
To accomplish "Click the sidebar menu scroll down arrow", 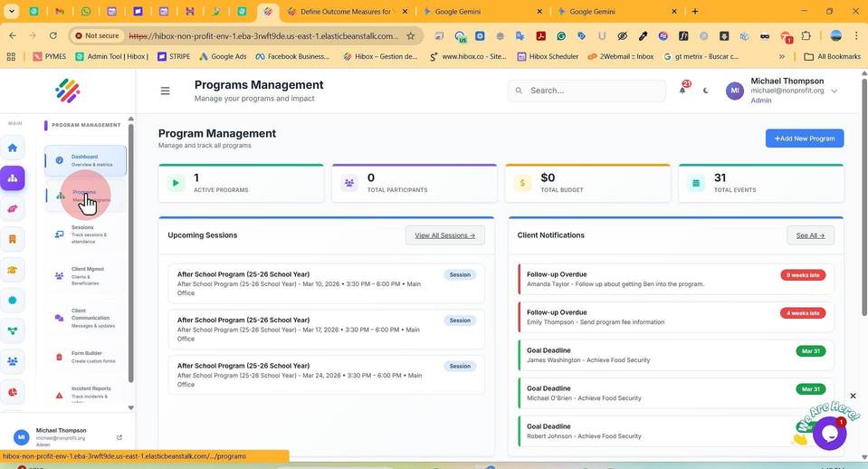I will coord(130,407).
